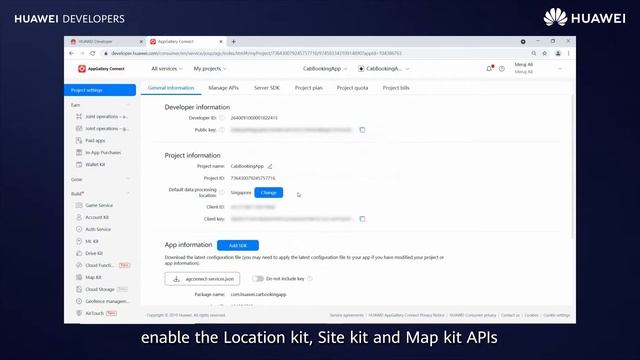Toggle the Do not include key switch
The width and height of the screenshot is (640, 360).
pyautogui.click(x=258, y=279)
